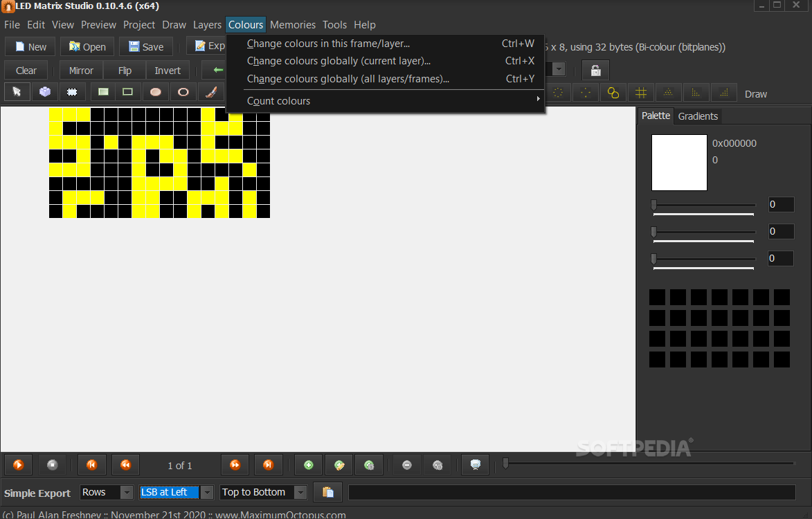
Task: Open the View menu
Action: tap(63, 25)
